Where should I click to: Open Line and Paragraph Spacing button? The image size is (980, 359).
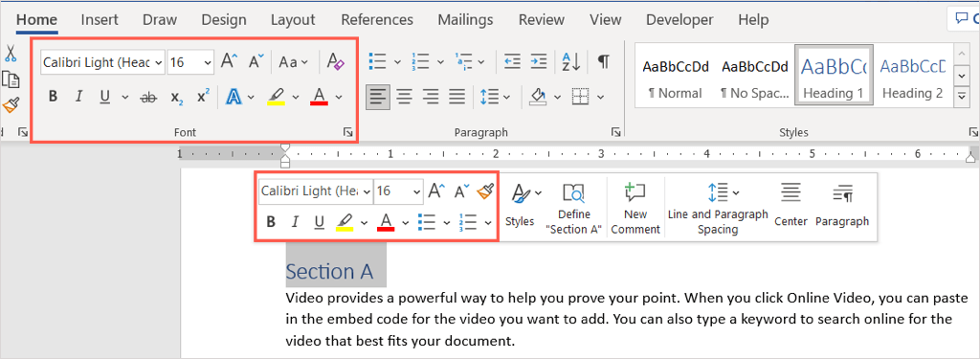point(718,209)
